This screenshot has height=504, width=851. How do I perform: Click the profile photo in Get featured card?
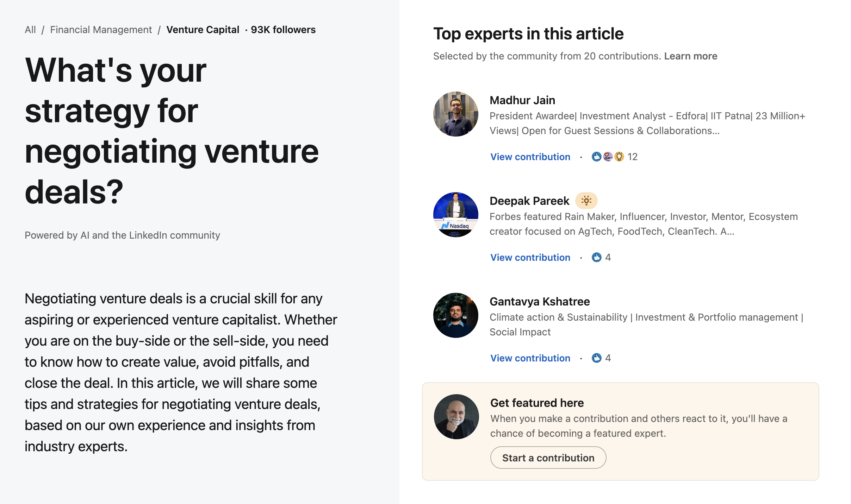coord(456,417)
